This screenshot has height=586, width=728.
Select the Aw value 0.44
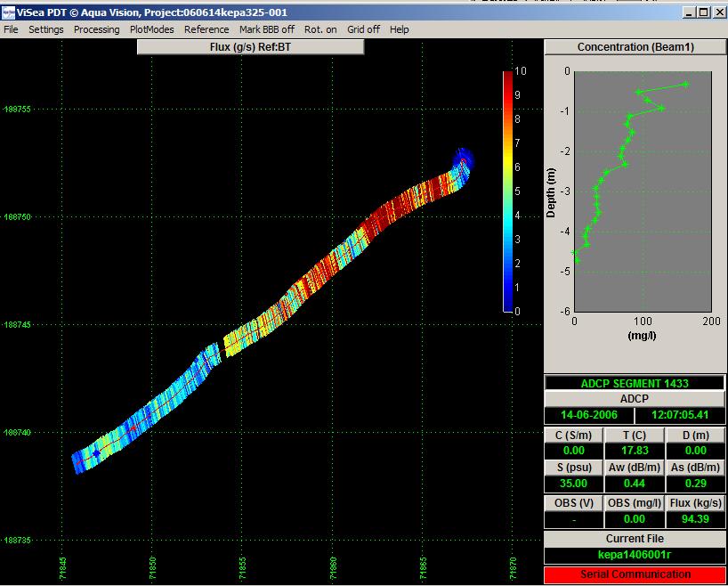point(635,484)
